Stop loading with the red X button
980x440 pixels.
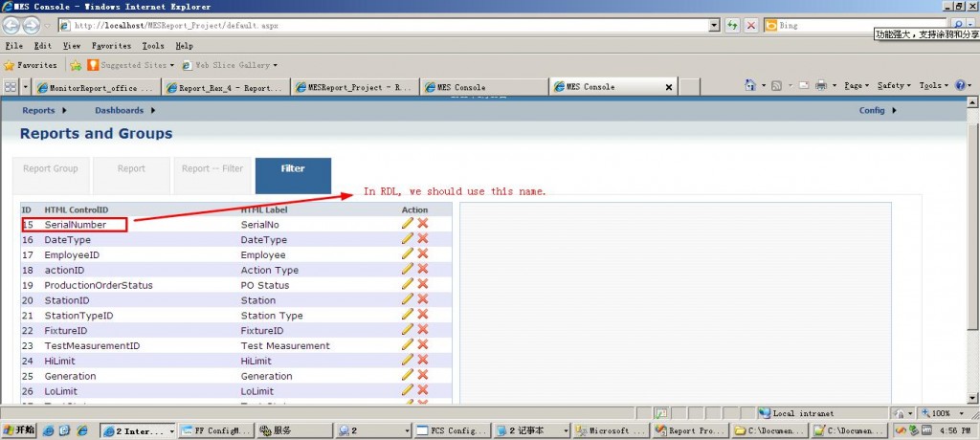751,26
